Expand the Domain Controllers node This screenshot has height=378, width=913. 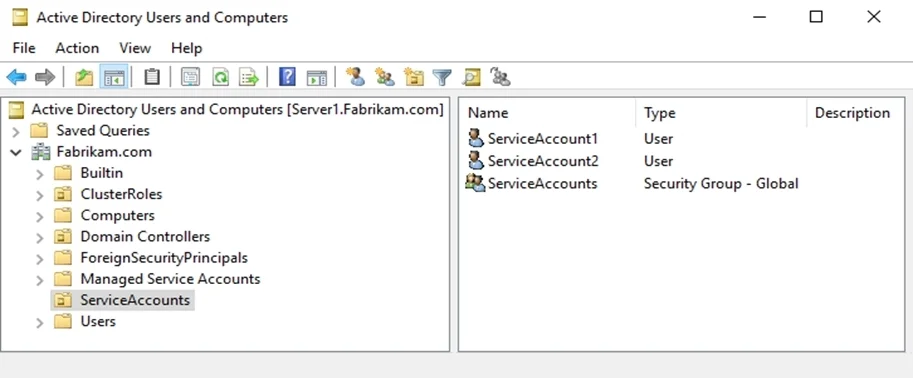tap(40, 238)
